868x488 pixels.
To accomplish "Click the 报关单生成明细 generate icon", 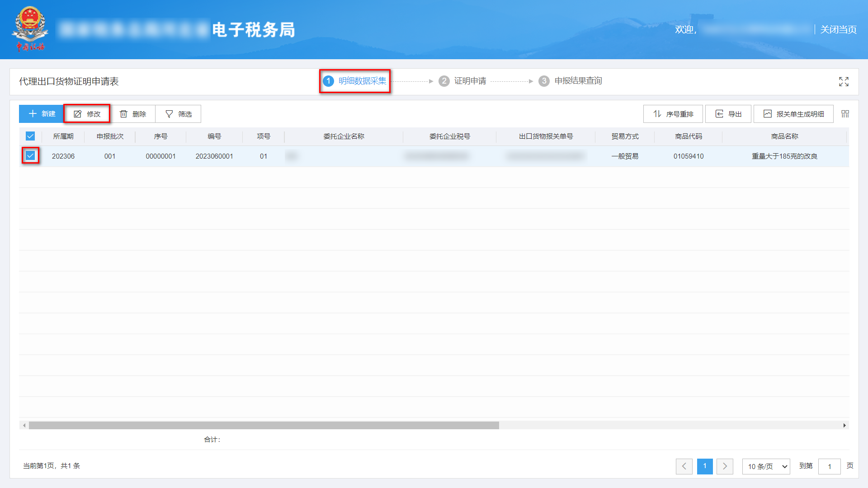I will click(767, 113).
